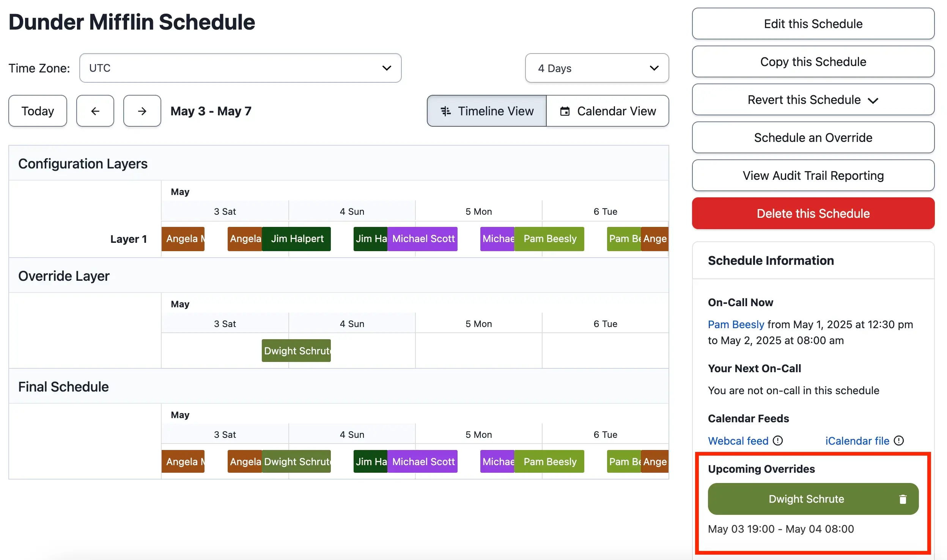
Task: Click info icon next to Webcal feed
Action: click(x=778, y=440)
